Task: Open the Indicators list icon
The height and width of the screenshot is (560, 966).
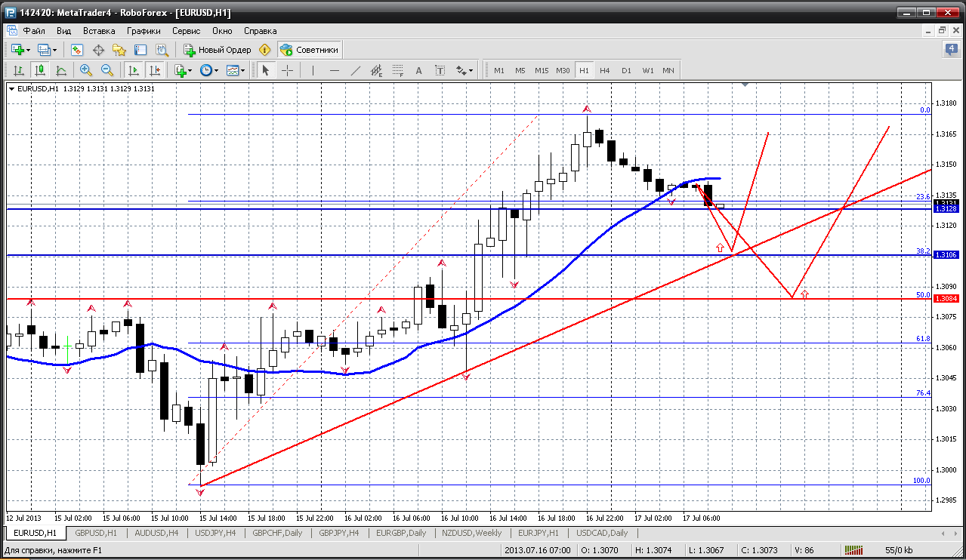Action: coord(180,70)
